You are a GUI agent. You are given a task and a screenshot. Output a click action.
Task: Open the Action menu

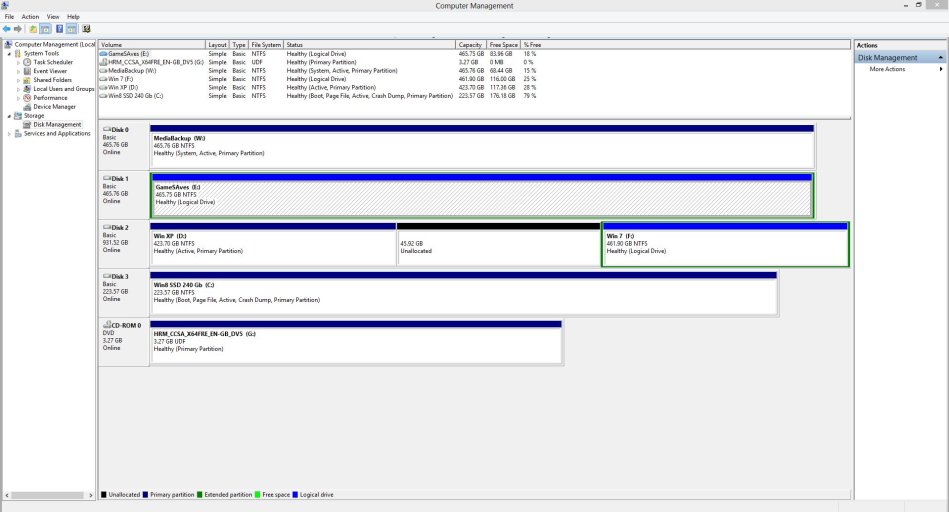coord(30,17)
